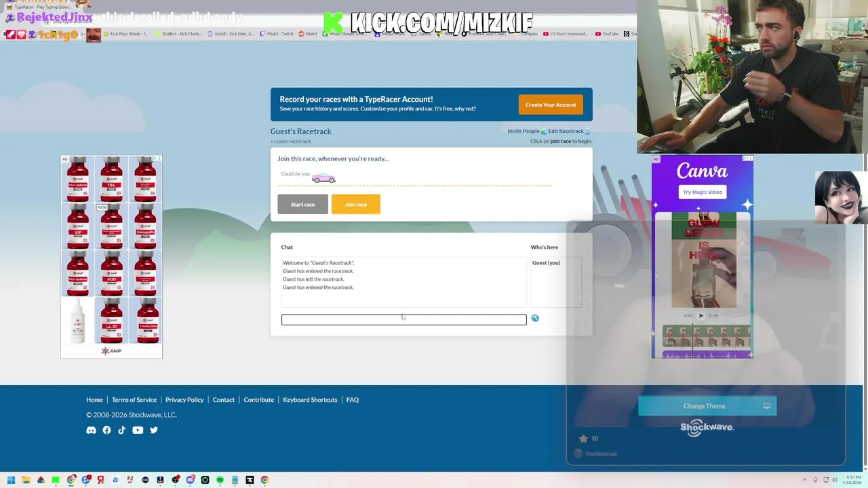Click the Shockwave logo in the footer
The width and height of the screenshot is (868, 488).
[x=707, y=427]
